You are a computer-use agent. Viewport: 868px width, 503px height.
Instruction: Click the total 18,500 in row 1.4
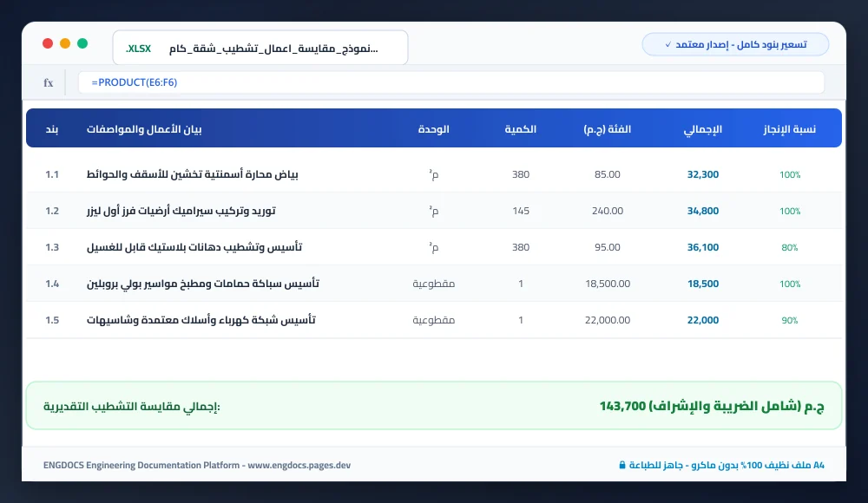702,284
